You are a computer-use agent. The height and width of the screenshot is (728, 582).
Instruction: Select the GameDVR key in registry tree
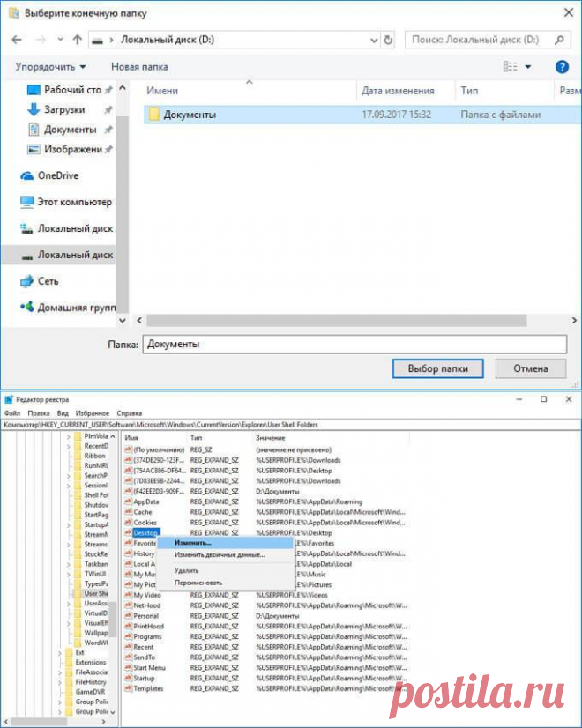coord(86,692)
